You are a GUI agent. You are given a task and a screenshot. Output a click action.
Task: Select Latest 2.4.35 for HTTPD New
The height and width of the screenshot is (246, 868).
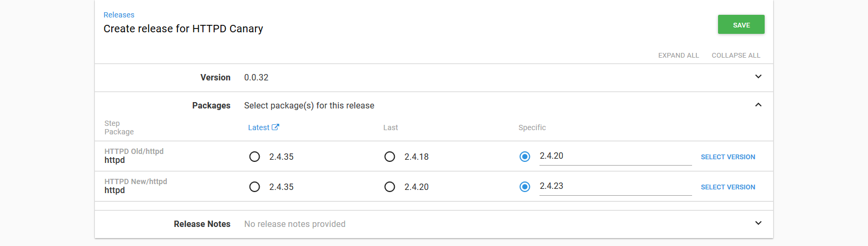[255, 187]
